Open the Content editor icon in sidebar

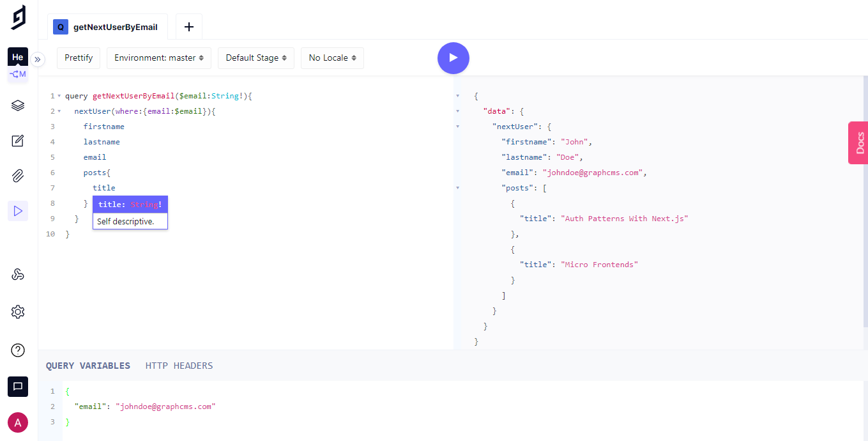[x=18, y=140]
